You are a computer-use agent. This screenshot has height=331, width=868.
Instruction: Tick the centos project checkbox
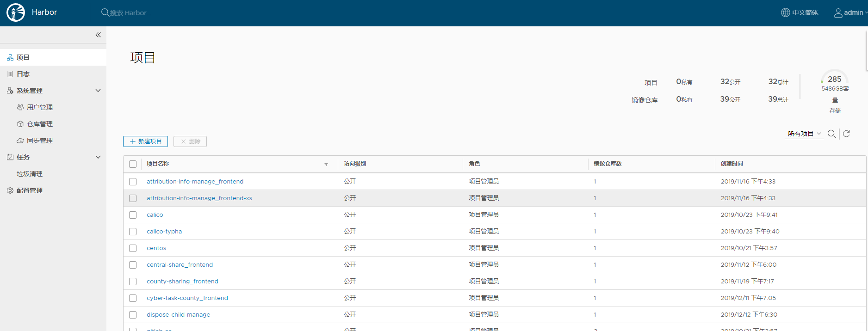(133, 248)
